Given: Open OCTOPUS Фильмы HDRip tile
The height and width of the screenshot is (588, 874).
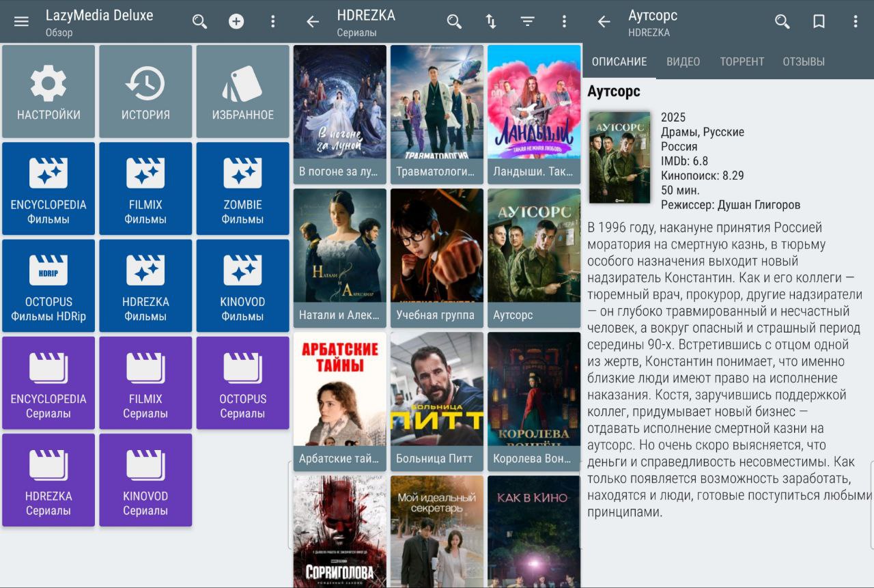Looking at the screenshot, I should pyautogui.click(x=48, y=285).
